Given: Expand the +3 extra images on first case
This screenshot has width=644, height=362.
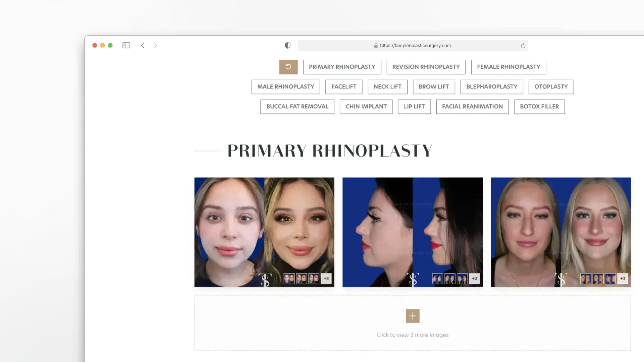Looking at the screenshot, I should coord(326,278).
